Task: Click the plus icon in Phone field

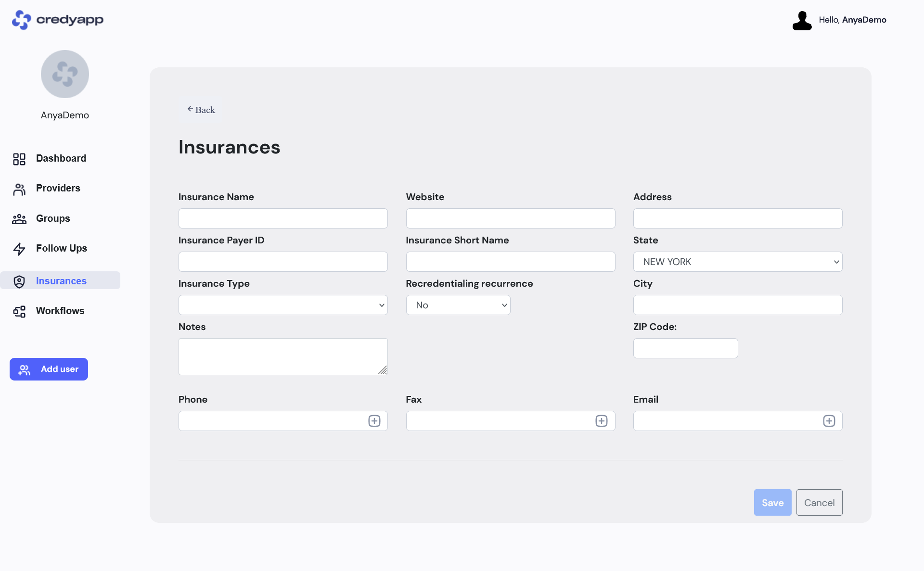Action: [x=374, y=421]
